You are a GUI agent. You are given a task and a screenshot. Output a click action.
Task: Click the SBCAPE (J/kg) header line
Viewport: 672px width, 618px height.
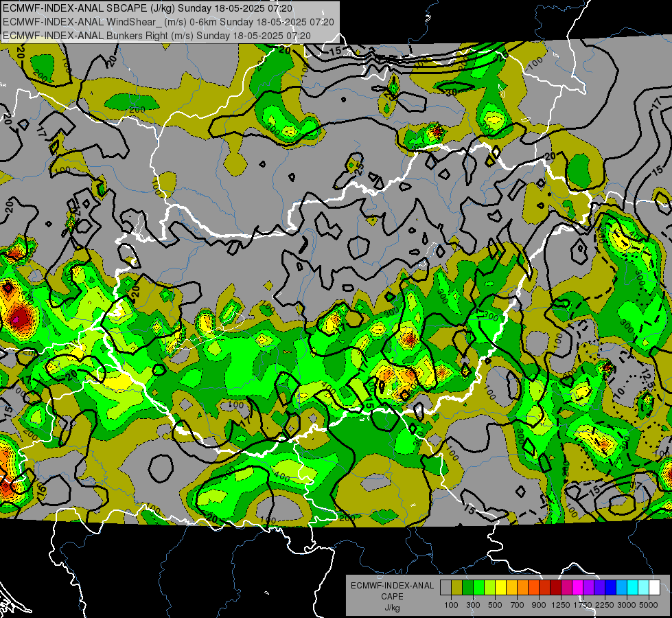coord(148,8)
